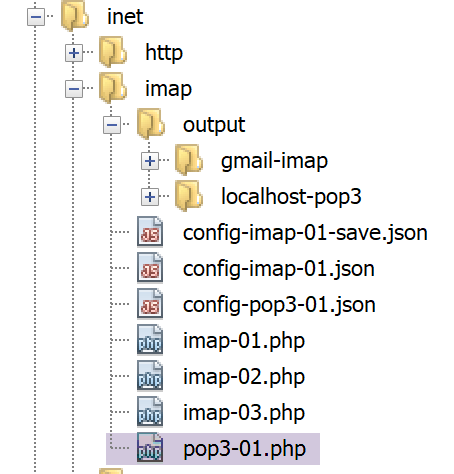Viewport: 454px width, 474px height.
Task: Click the JSON icon of config-pop3-01.json
Action: 150,304
